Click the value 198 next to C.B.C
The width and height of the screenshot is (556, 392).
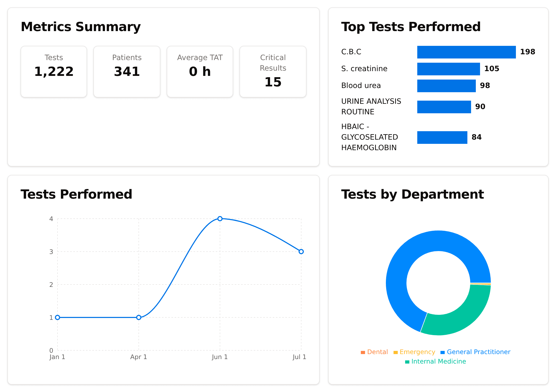pyautogui.click(x=528, y=52)
